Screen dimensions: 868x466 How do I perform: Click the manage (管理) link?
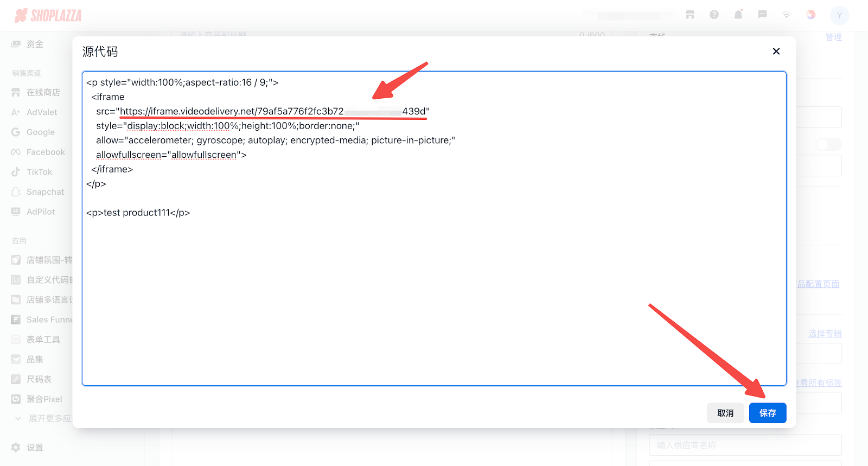coord(833,37)
